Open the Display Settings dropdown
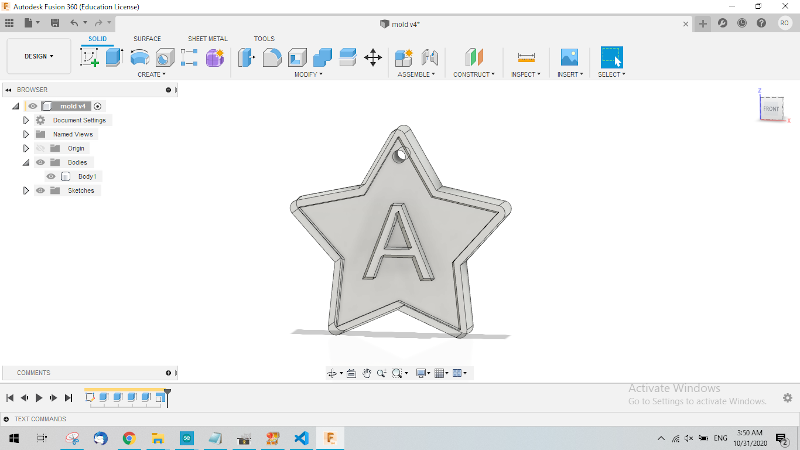Viewport: 800px width, 450px height. click(422, 373)
